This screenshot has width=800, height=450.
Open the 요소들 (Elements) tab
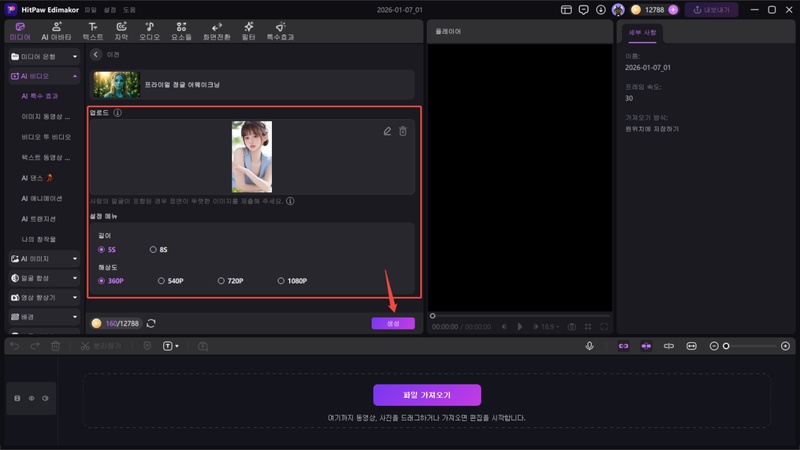point(181,31)
